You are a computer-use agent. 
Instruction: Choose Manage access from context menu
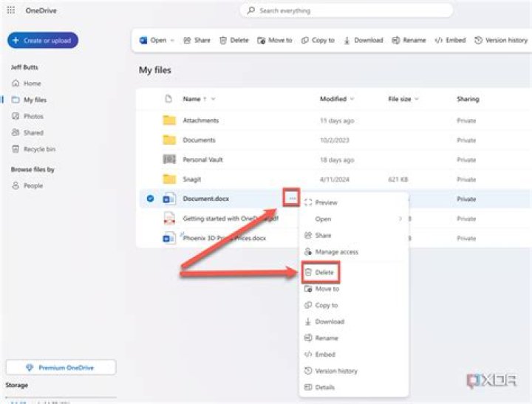point(336,252)
